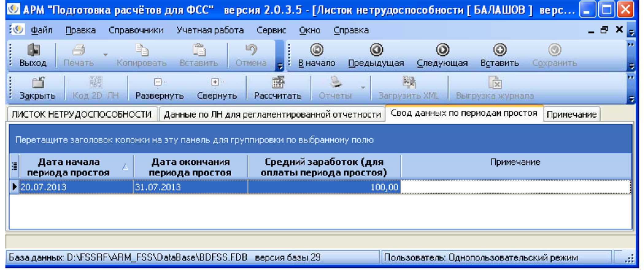Restore the inner document window
644x273 pixels.
tap(604, 30)
